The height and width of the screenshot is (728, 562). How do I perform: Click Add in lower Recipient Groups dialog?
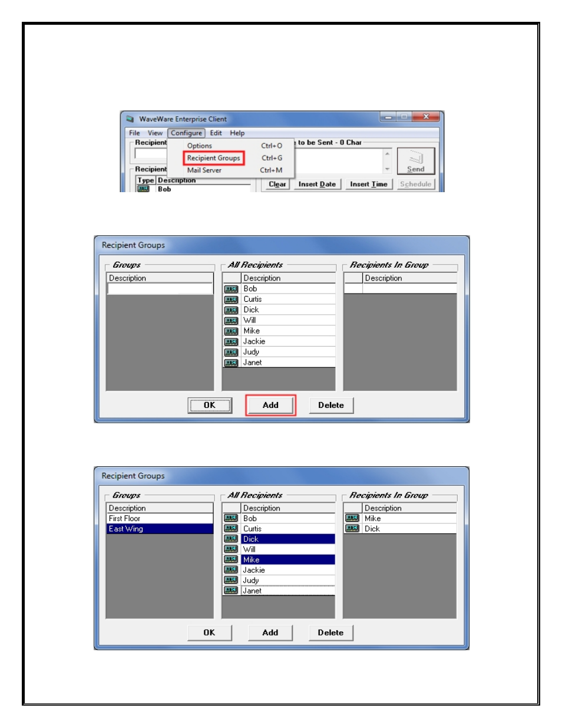pyautogui.click(x=270, y=633)
